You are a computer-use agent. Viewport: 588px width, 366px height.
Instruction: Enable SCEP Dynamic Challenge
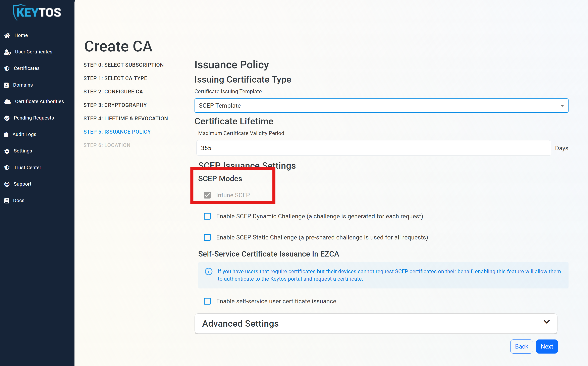coord(207,216)
